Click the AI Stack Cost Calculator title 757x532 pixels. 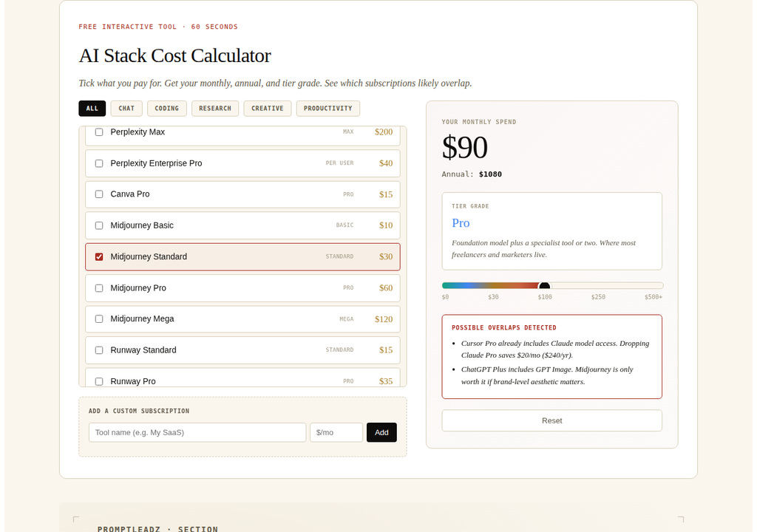tap(174, 55)
